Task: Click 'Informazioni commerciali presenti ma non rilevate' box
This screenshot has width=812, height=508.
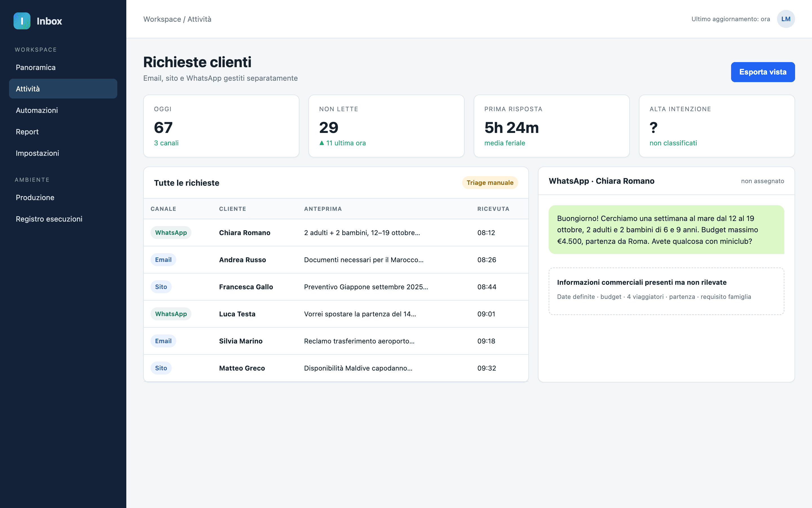Action: tap(667, 291)
